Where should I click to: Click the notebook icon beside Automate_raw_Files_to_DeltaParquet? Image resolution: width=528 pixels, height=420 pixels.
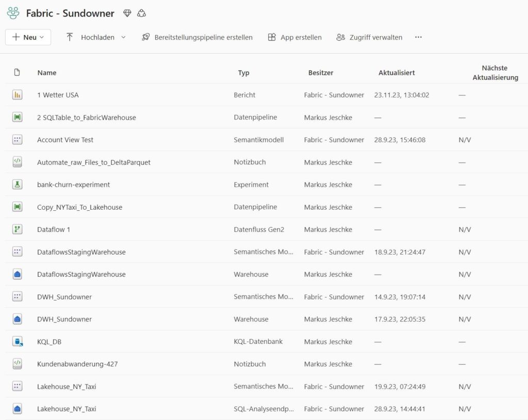pos(18,162)
